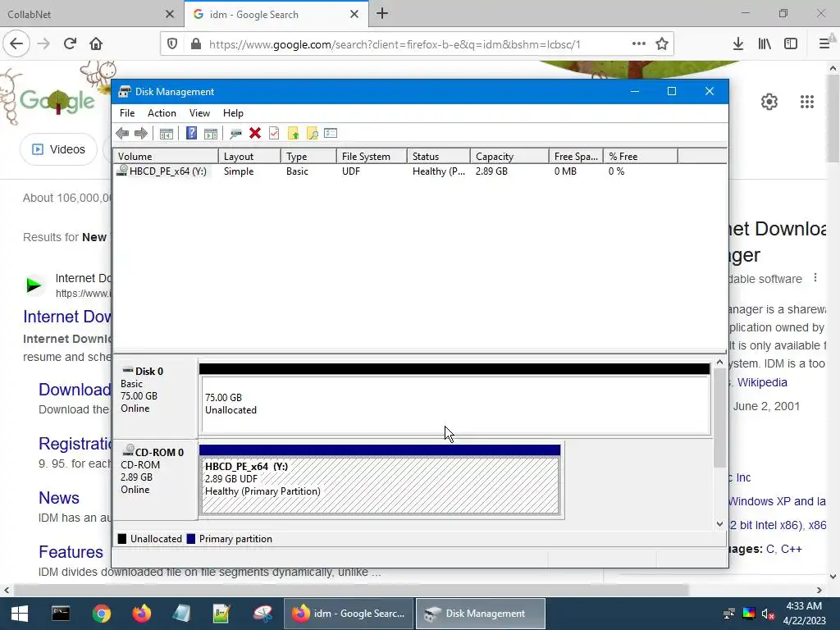Screen dimensions: 840x630
Task: Click the browser horizontal scrollbar at bottom
Action: click(x=351, y=590)
